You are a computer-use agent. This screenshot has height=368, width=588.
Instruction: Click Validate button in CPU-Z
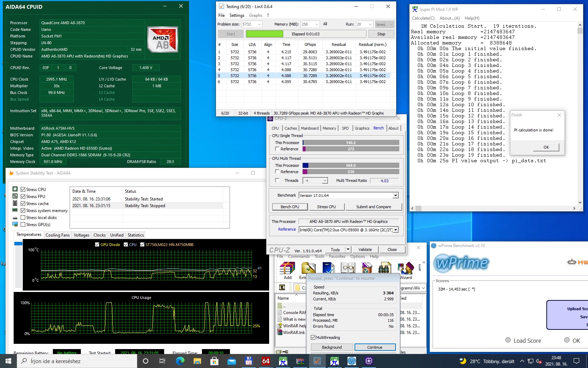coord(365,250)
